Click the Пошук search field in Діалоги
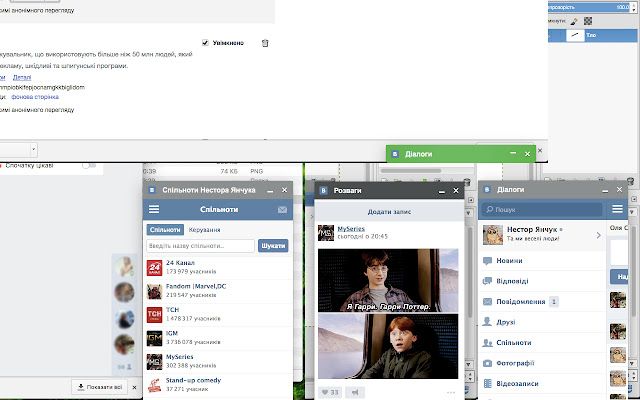640x400 pixels. (541, 209)
